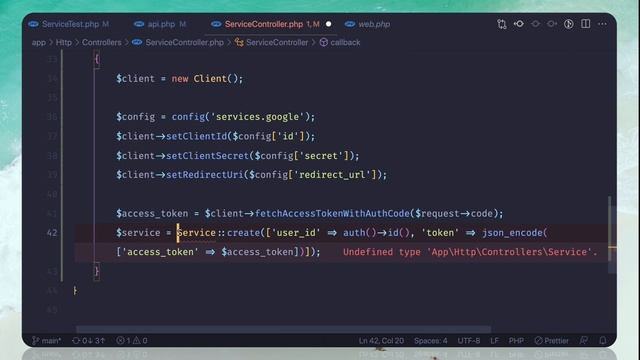Click 'fetchAccessTokenWithAuthCode' method call
Viewport: 640px width, 360px height.
point(332,213)
